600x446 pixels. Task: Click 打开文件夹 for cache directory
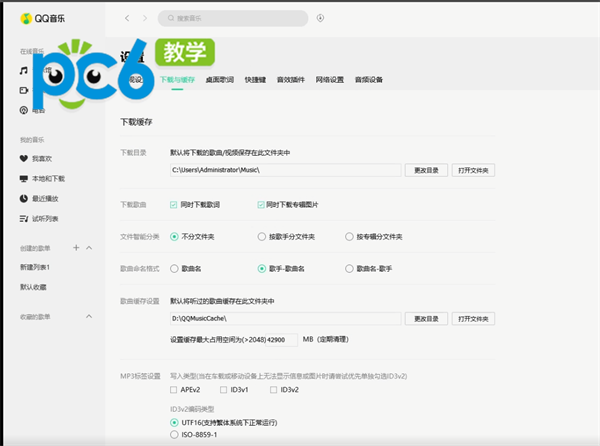coord(473,319)
